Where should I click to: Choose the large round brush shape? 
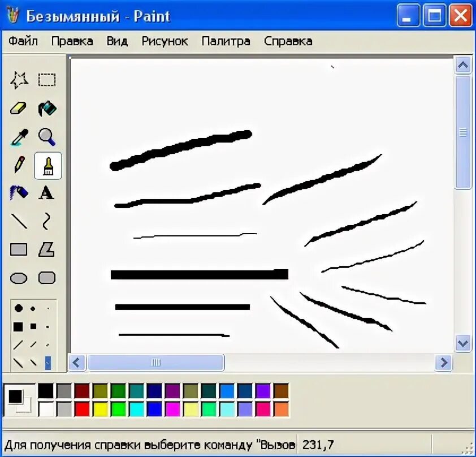pyautogui.click(x=19, y=308)
